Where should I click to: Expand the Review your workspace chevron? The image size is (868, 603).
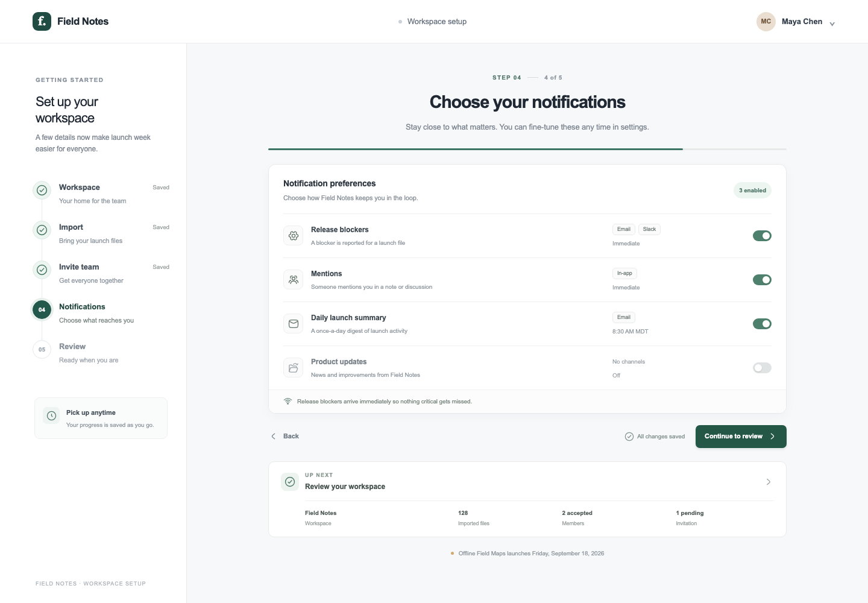pyautogui.click(x=769, y=482)
